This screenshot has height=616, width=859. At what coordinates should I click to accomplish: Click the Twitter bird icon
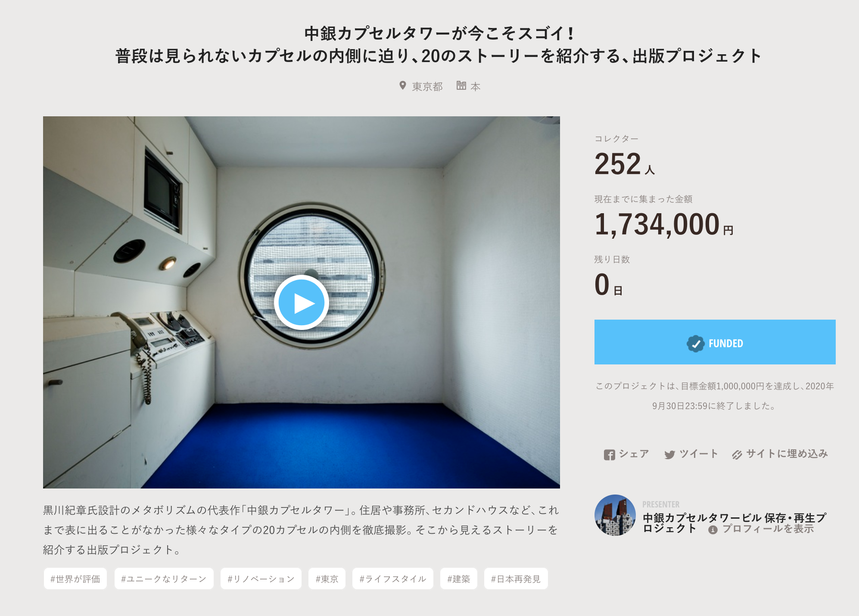(669, 455)
